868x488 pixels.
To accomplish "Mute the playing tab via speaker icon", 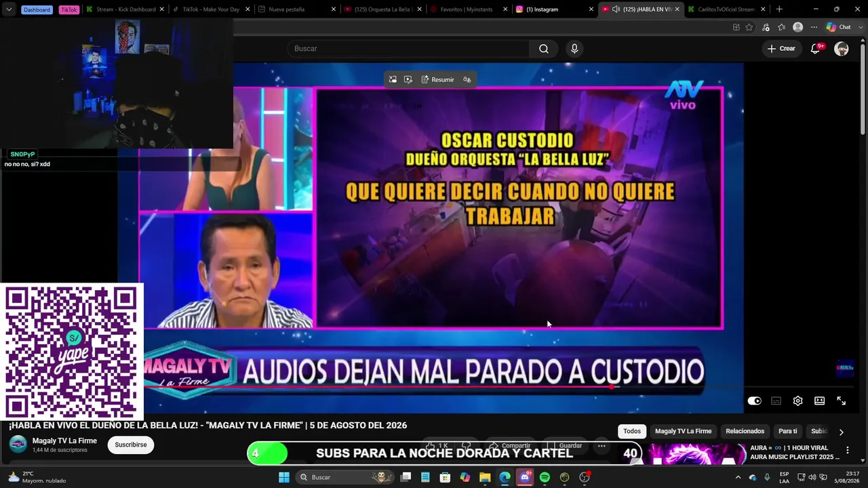I will [x=615, y=9].
